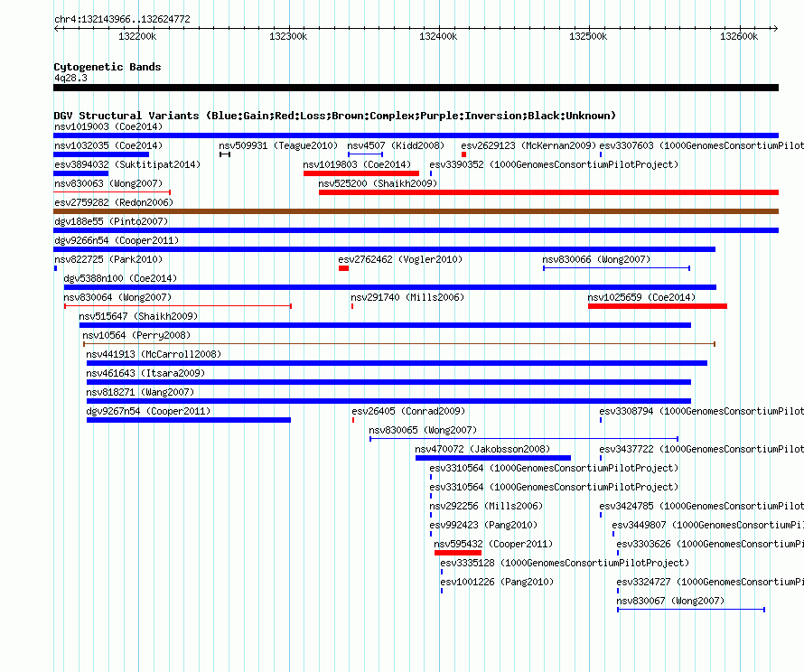Click the red bar under nsv595432 (Cooper2011)

(x=458, y=553)
